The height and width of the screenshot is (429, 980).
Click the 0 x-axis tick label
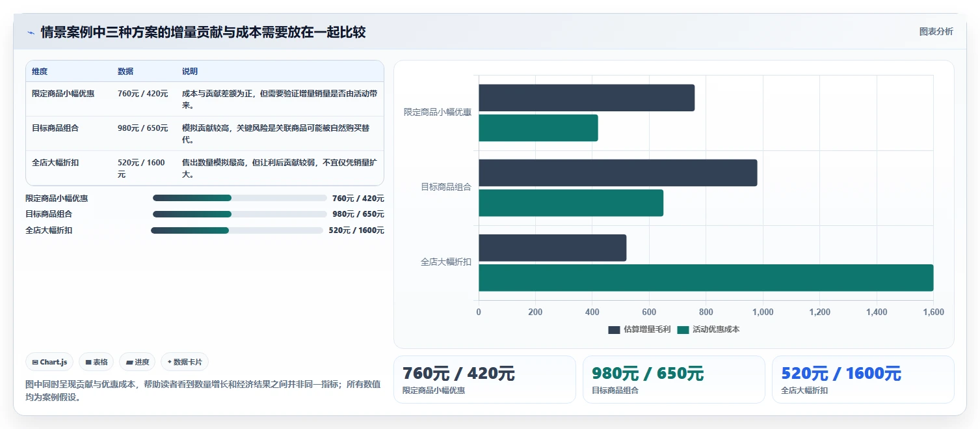click(x=479, y=312)
